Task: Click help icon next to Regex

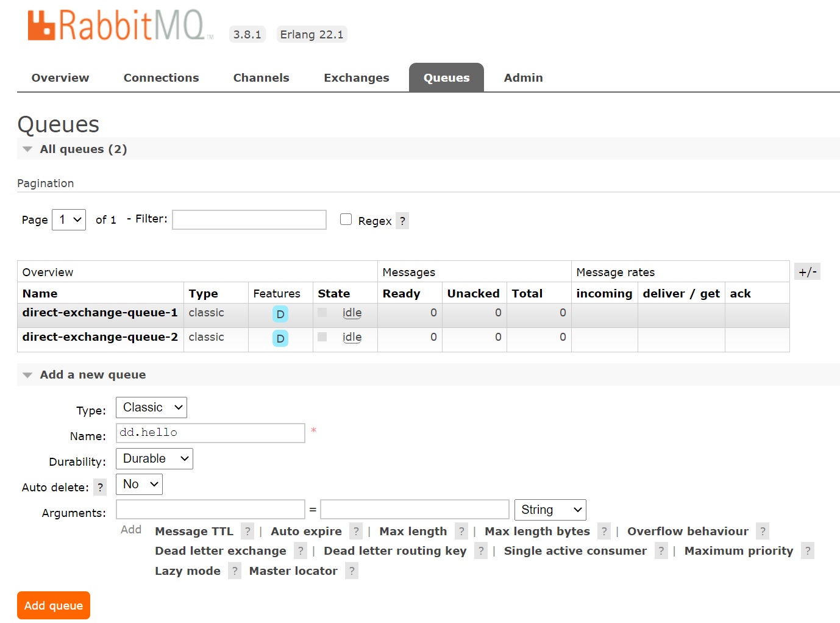Action: (x=402, y=221)
